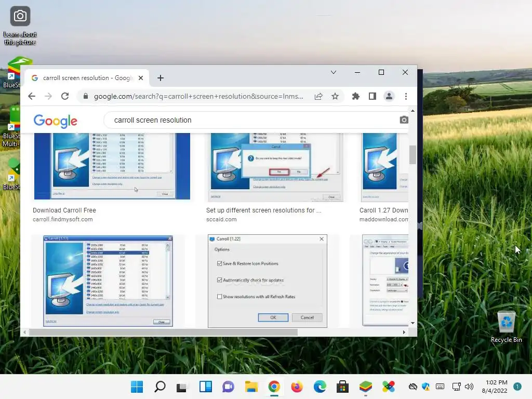532x399 pixels.
Task: View site info via the lock icon
Action: pos(86,96)
